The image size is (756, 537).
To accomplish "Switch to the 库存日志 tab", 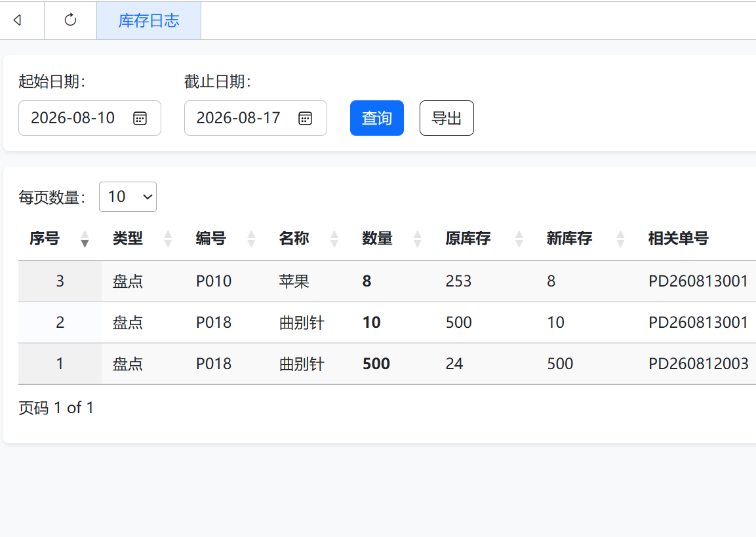I will pyautogui.click(x=149, y=21).
